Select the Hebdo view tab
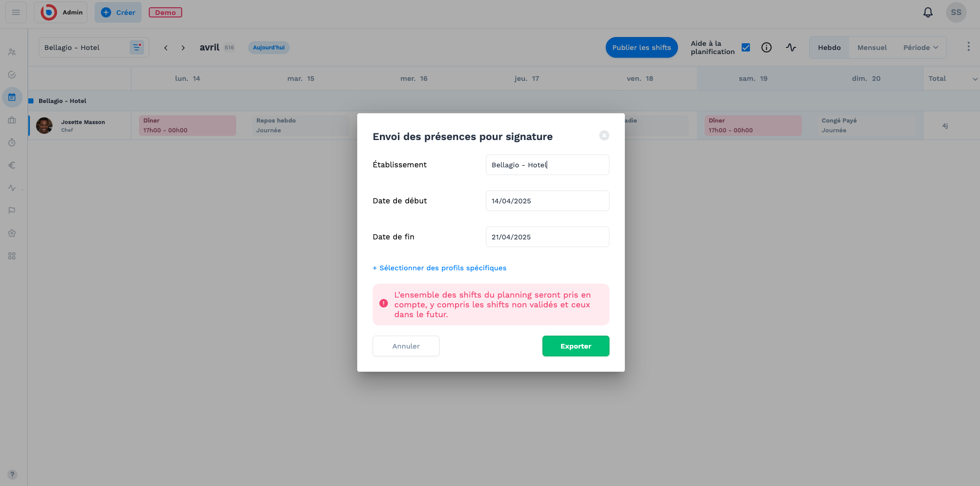 [829, 47]
